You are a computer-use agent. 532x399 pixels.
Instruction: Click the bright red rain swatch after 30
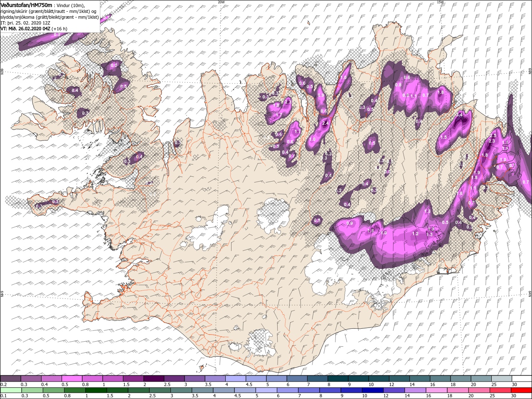[x=521, y=390]
